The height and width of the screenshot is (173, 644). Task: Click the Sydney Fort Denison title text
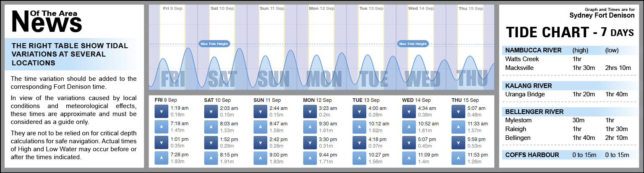pos(602,15)
